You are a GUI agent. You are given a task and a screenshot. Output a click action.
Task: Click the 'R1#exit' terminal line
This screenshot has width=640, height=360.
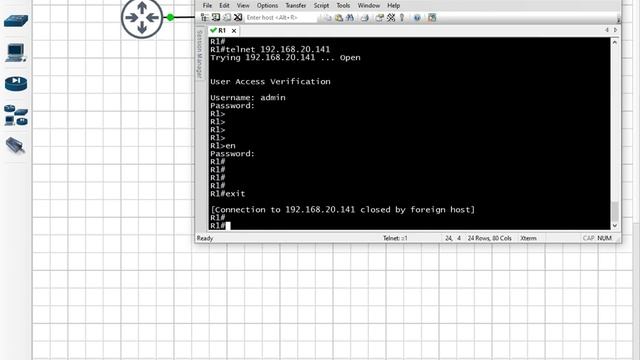pos(227,194)
